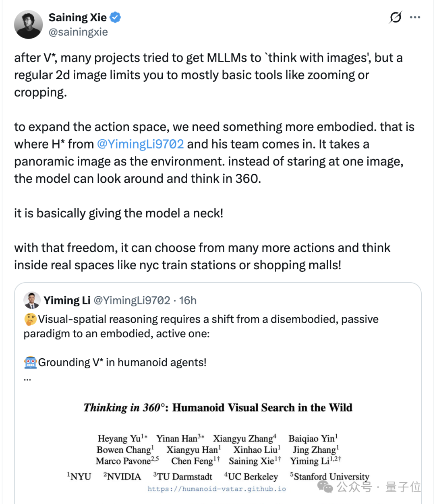Click Yiming Li's small avatar
435x504 pixels.
[32, 300]
